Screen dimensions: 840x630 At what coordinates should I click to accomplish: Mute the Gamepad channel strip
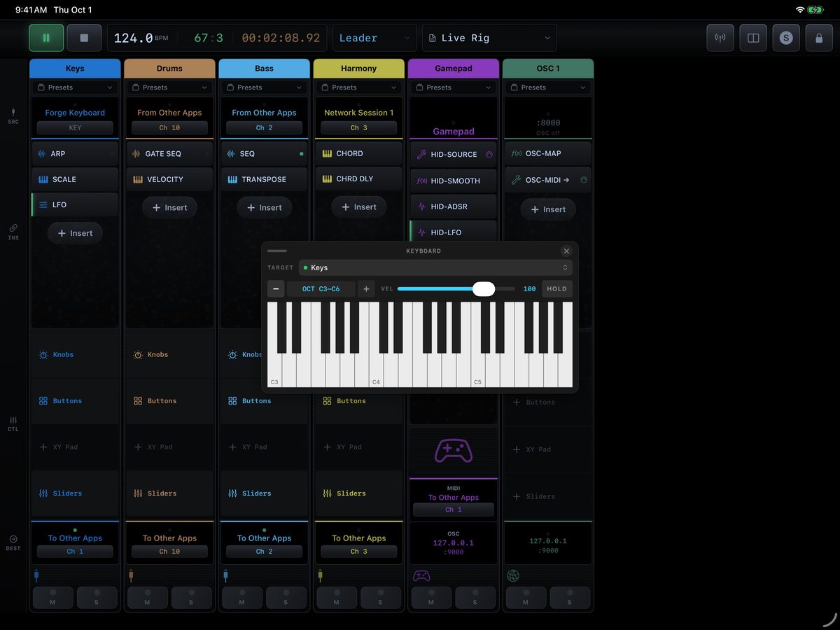click(x=430, y=597)
